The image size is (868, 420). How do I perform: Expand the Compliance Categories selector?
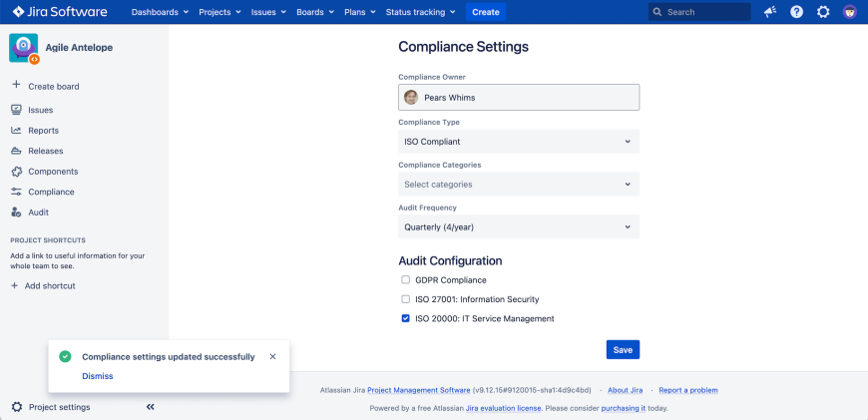pyautogui.click(x=518, y=185)
